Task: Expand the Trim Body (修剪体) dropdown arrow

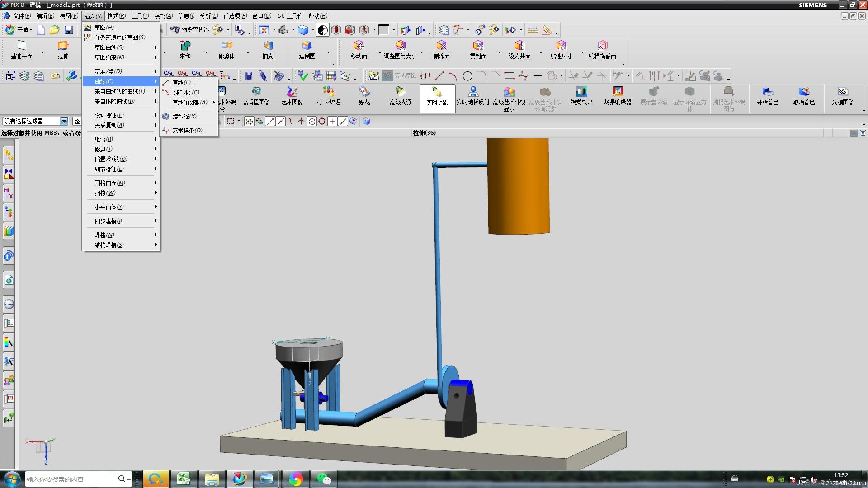Action: click(x=248, y=53)
